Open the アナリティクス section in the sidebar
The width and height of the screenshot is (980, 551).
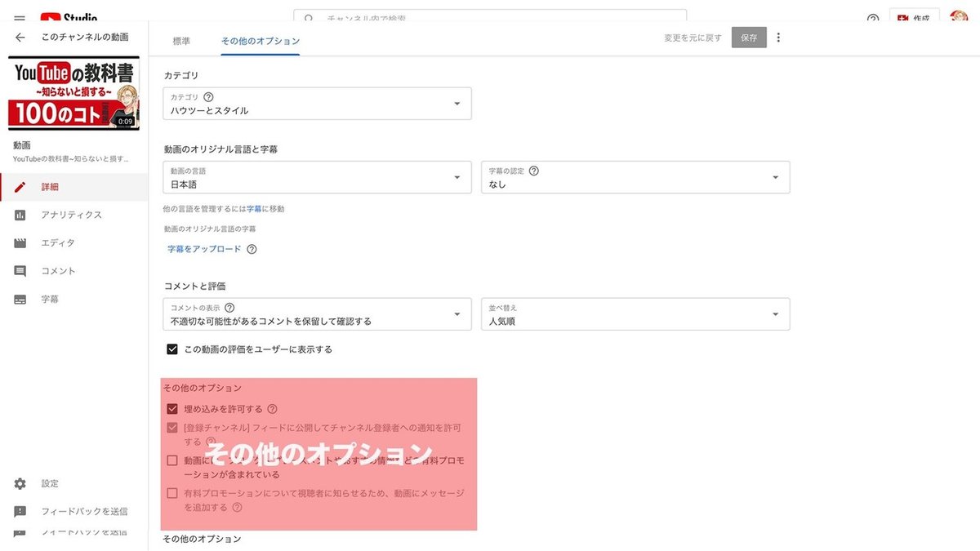tap(21, 215)
